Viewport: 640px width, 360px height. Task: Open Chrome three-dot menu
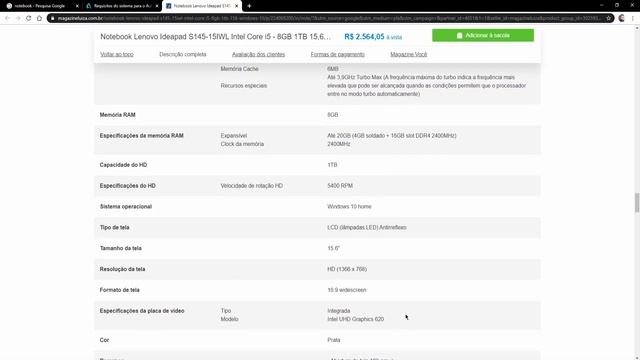pos(633,18)
